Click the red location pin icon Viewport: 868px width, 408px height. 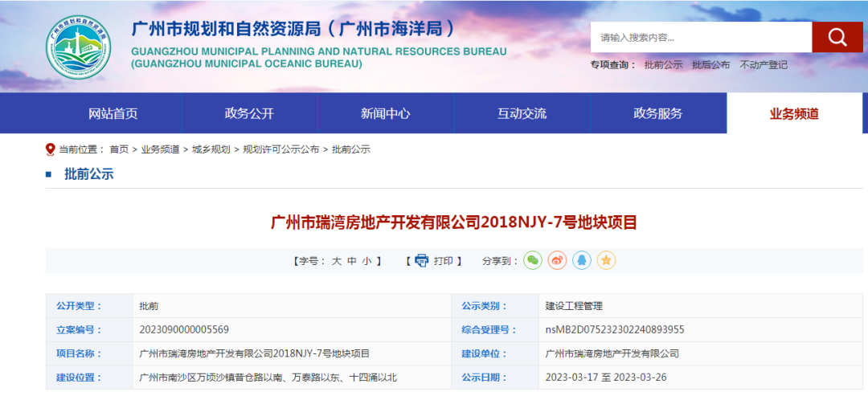pyautogui.click(x=51, y=149)
